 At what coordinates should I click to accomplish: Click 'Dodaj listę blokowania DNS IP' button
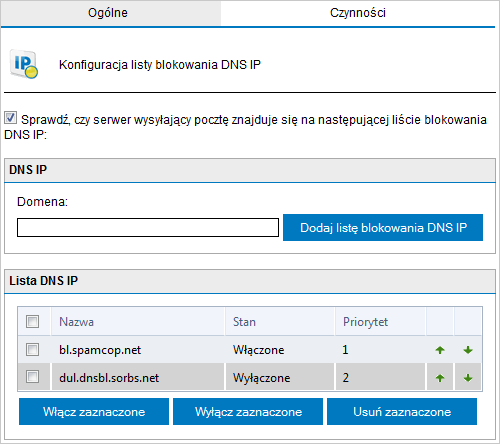pyautogui.click(x=383, y=228)
